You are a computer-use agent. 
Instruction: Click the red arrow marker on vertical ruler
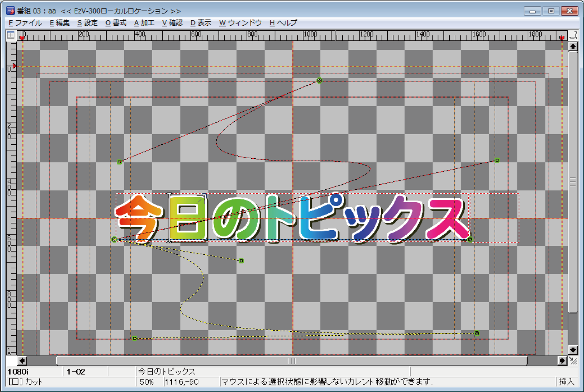pyautogui.click(x=14, y=66)
